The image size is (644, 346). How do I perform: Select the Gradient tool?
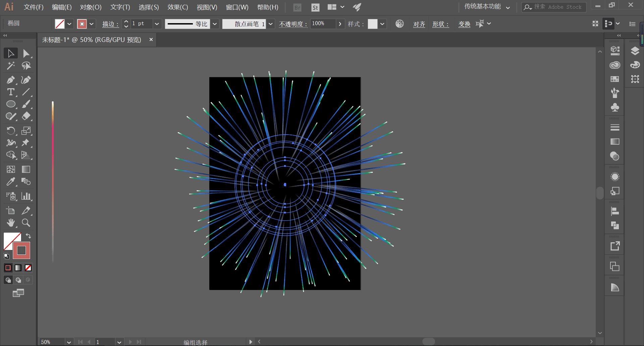[26, 169]
